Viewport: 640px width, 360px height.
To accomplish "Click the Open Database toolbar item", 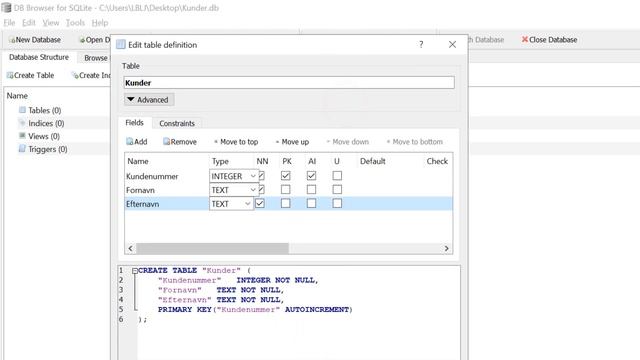I will point(94,40).
